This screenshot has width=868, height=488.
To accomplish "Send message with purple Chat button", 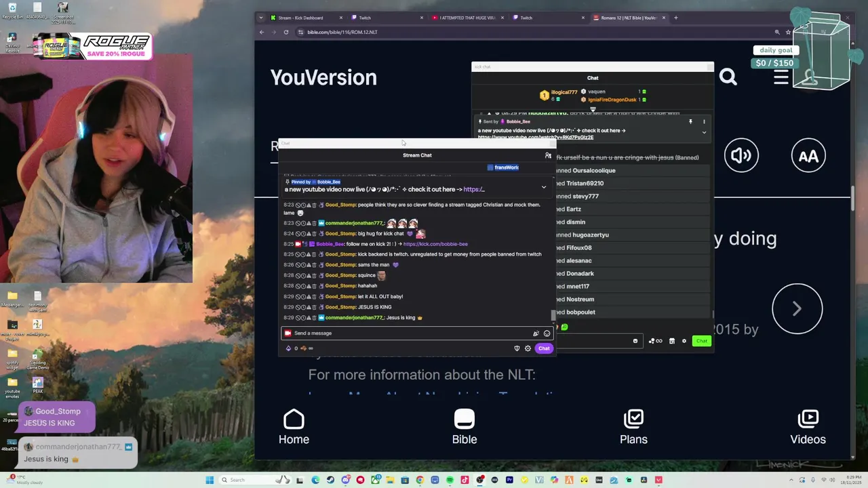I will click(x=544, y=348).
